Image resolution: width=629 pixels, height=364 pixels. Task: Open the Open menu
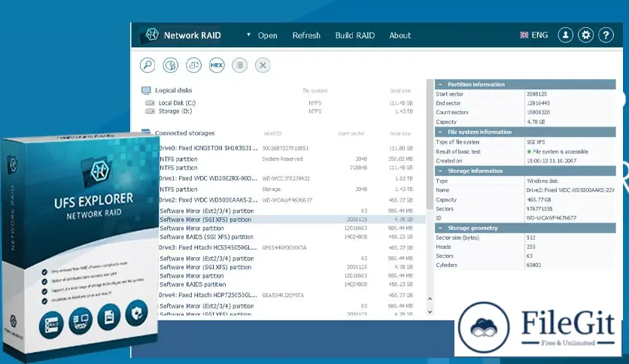(x=268, y=35)
